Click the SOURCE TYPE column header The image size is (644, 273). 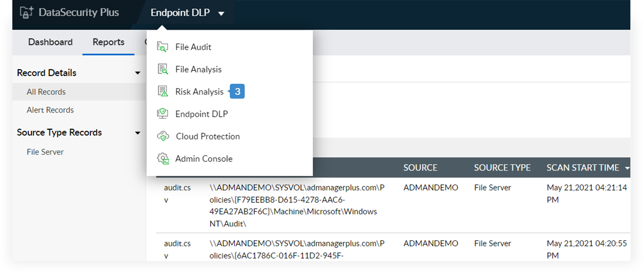coord(502,168)
